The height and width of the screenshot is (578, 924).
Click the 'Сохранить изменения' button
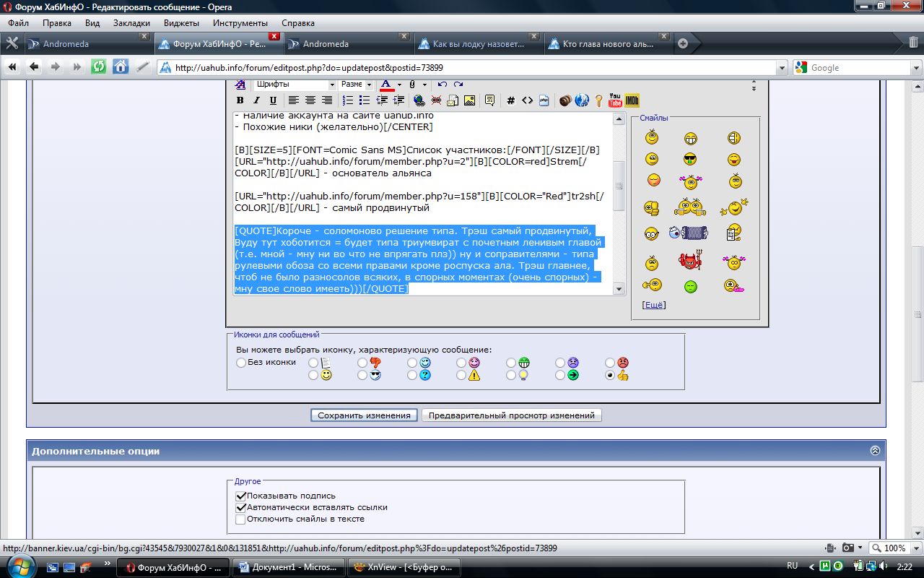365,415
